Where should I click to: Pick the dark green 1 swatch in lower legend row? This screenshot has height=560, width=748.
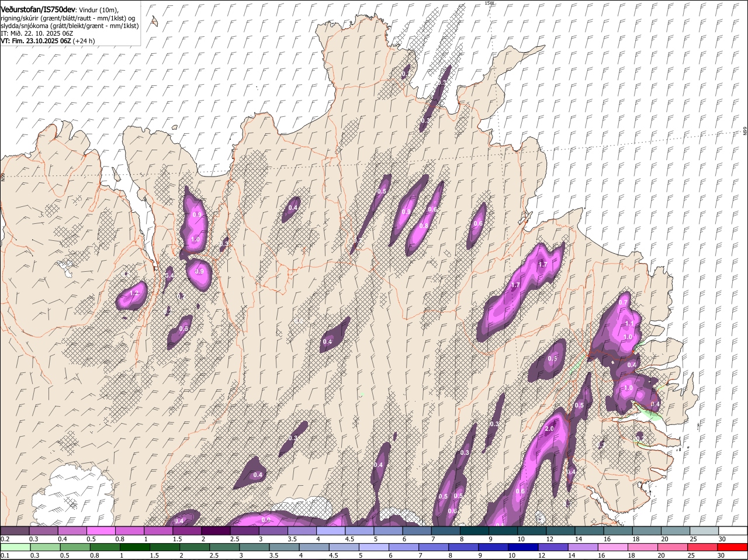click(x=134, y=547)
